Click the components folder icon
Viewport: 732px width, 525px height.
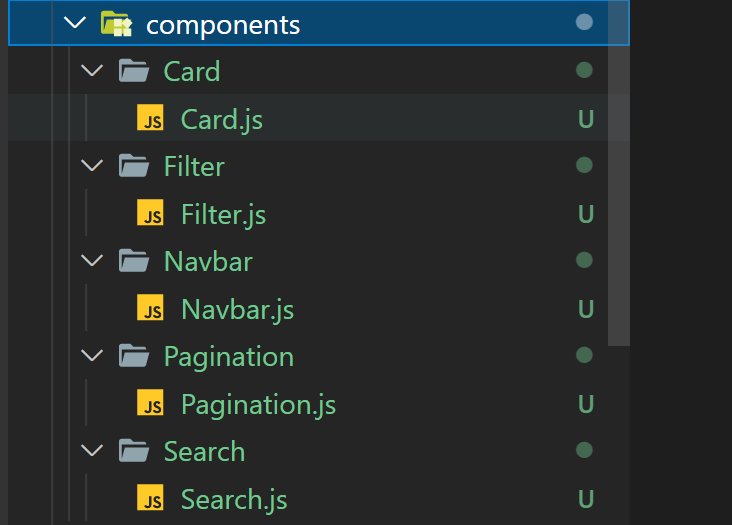(116, 24)
